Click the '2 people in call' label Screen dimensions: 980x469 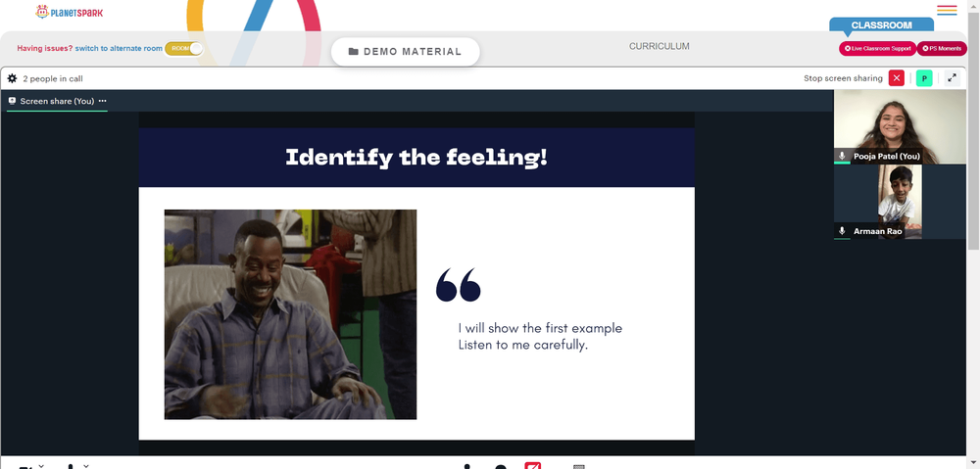53,78
